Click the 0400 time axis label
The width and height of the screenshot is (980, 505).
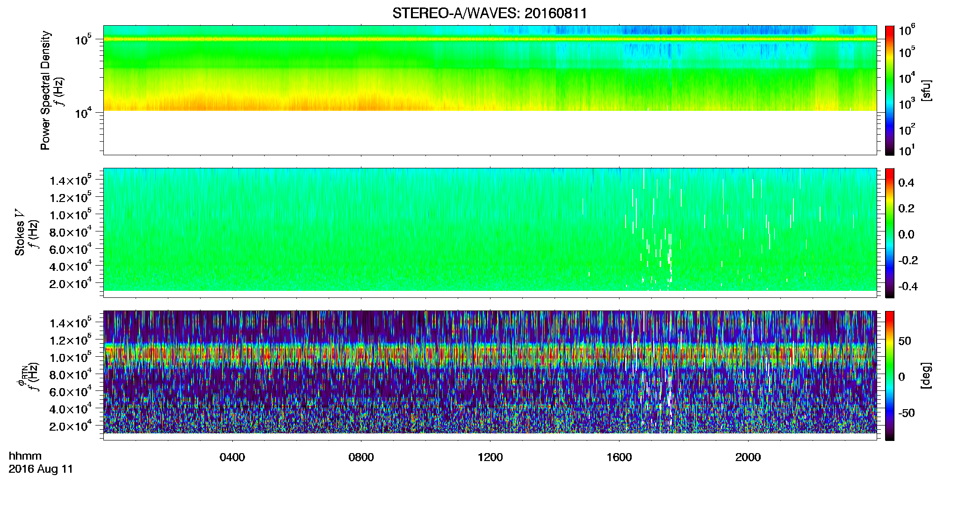click(232, 457)
